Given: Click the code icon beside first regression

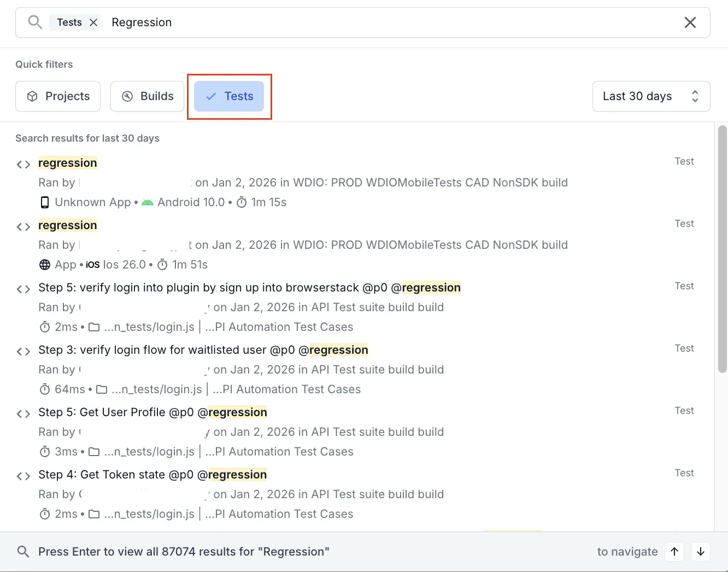Looking at the screenshot, I should (24, 164).
